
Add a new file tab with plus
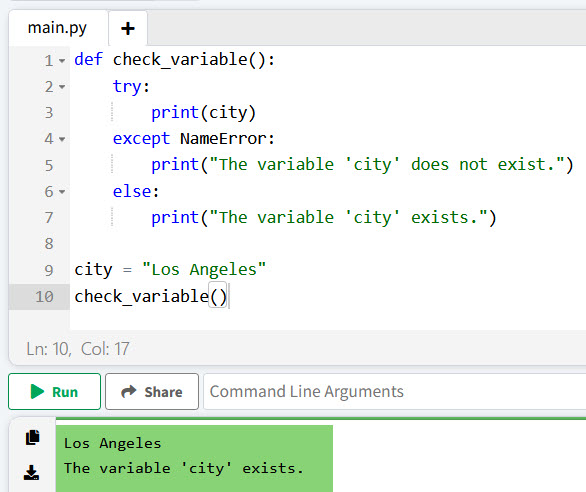pos(128,28)
